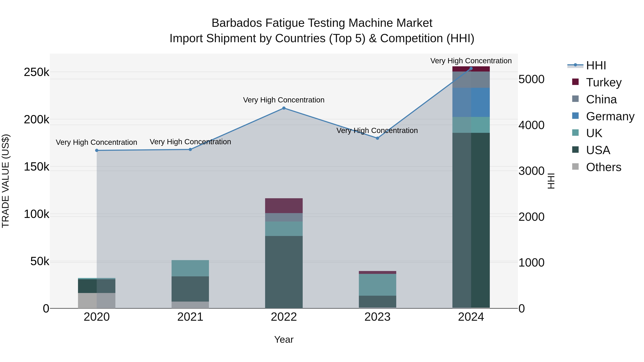Click the 'Very High Concentration' label above 2022
This screenshot has width=644, height=362.
[284, 100]
